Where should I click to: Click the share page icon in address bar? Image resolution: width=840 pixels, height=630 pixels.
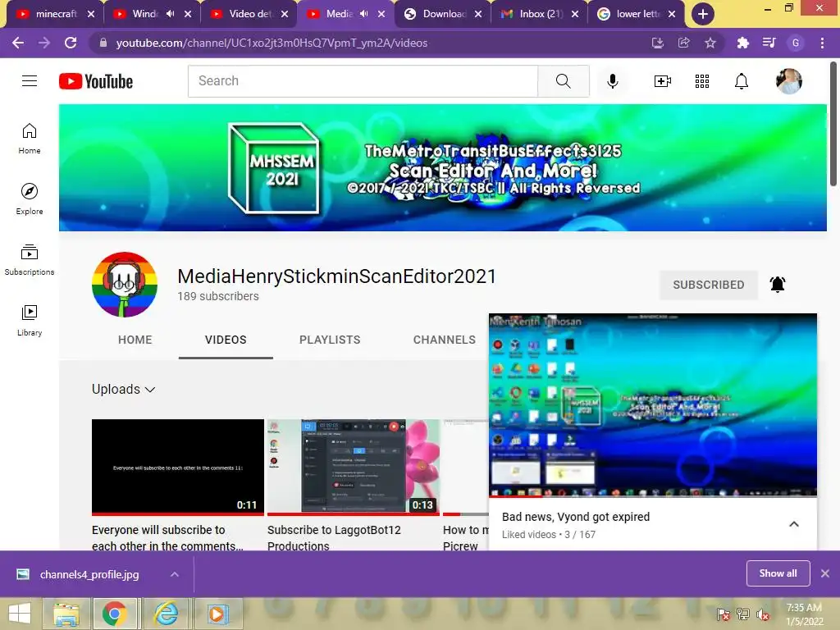click(x=684, y=43)
